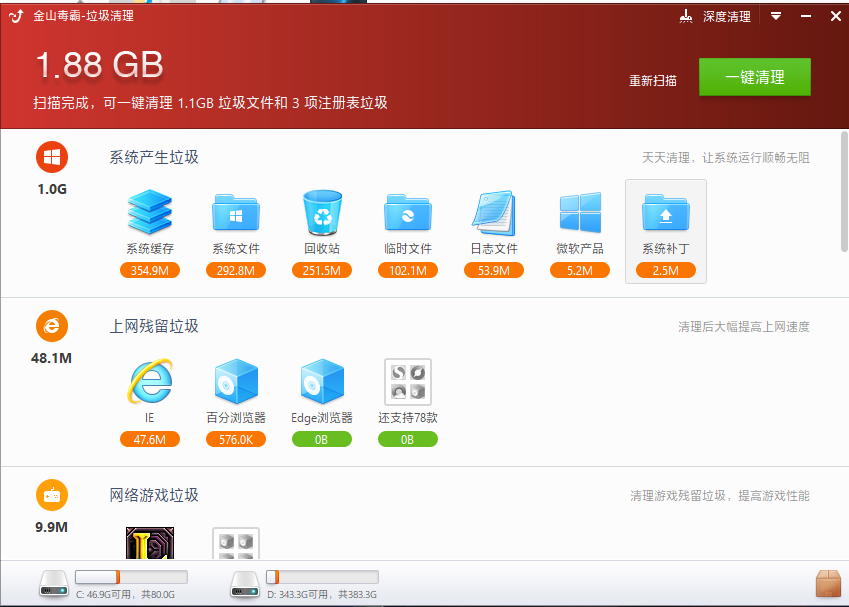The height and width of the screenshot is (607, 849).
Task: Click the 上网残留垃圾 section title
Action: (x=154, y=326)
